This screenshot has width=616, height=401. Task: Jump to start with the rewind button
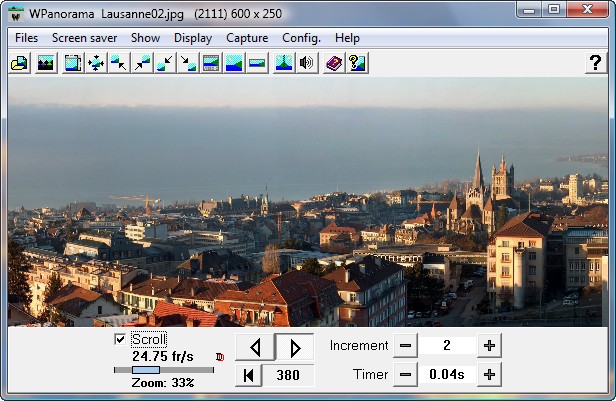(248, 375)
